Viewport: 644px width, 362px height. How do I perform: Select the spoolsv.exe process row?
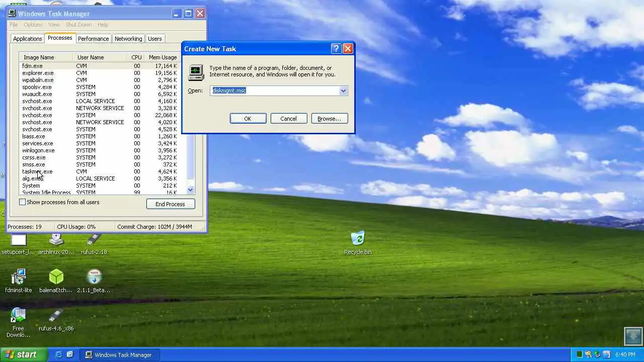(100, 87)
